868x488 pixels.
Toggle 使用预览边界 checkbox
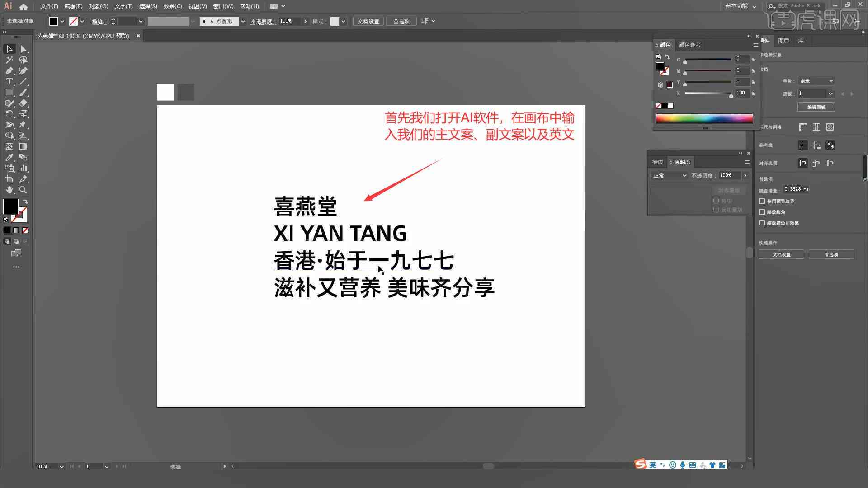tap(763, 201)
